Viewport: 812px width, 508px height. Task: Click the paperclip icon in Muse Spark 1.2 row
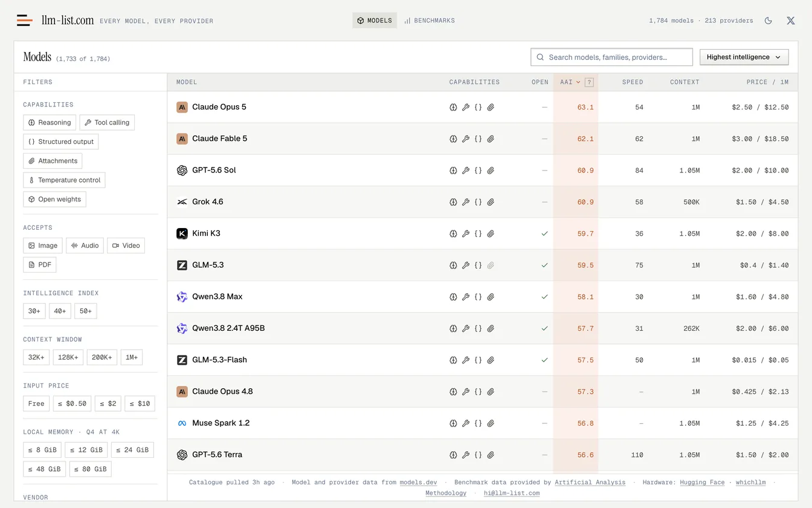[x=491, y=423]
